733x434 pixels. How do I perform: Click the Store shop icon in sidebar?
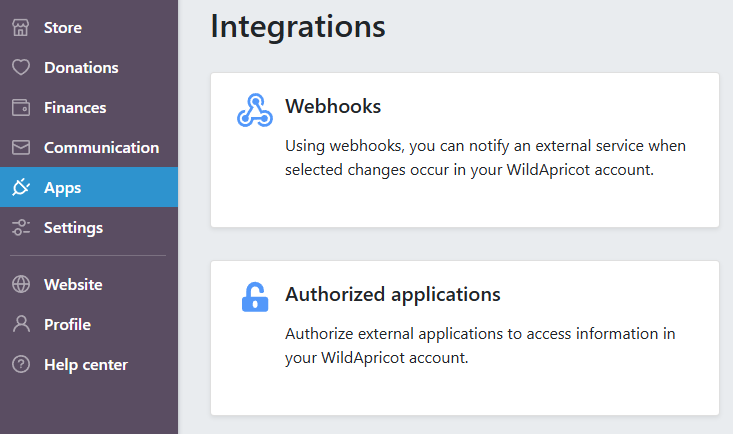coord(21,28)
